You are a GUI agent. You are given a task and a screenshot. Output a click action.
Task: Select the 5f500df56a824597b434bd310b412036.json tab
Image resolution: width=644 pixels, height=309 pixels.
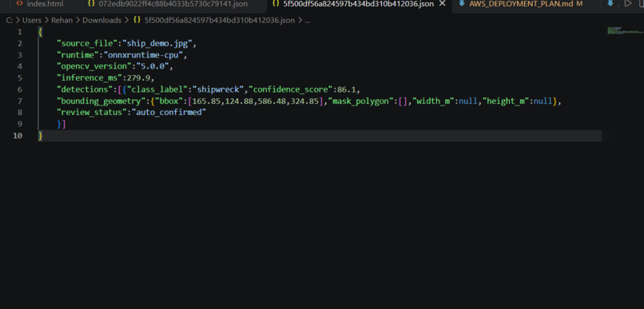click(352, 4)
